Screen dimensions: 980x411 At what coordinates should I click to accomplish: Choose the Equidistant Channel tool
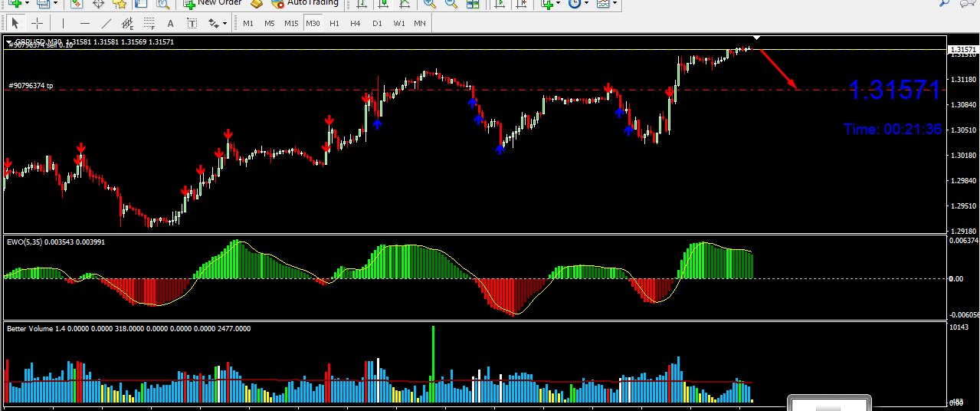coord(127,23)
